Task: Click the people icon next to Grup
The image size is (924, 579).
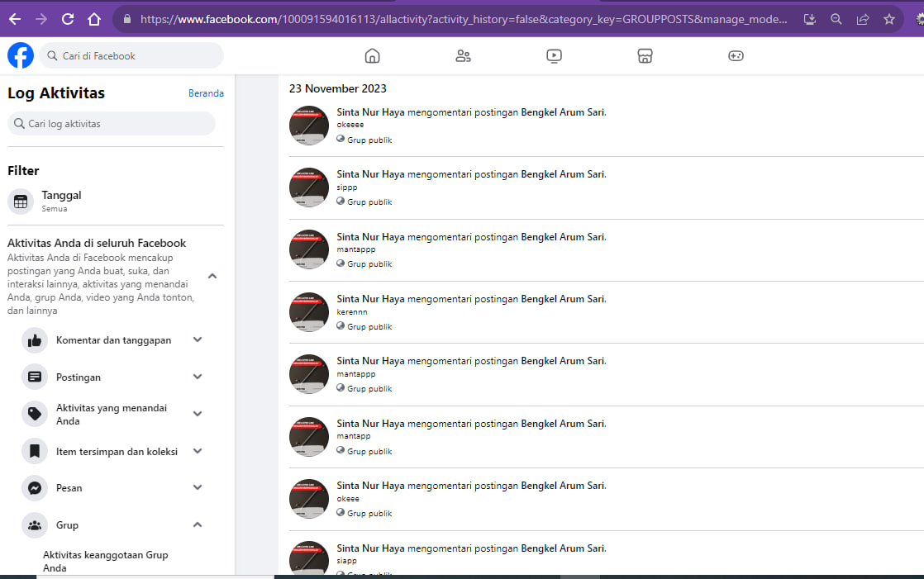Action: (x=35, y=525)
